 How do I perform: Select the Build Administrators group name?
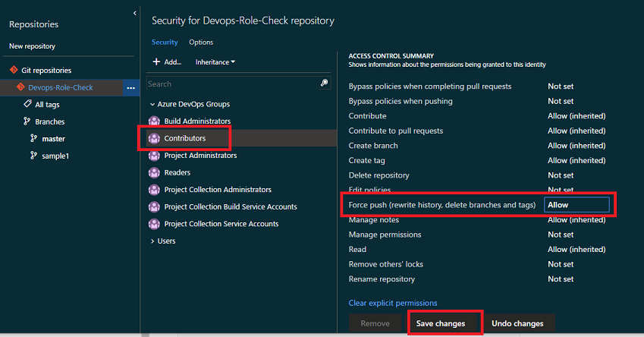(x=197, y=121)
